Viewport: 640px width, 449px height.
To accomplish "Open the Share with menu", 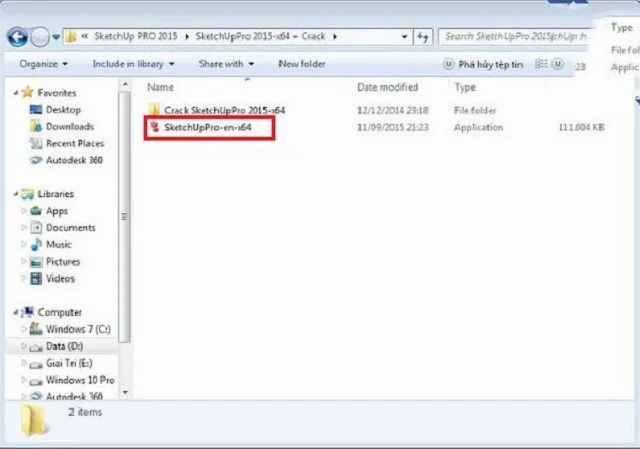I will (x=226, y=64).
